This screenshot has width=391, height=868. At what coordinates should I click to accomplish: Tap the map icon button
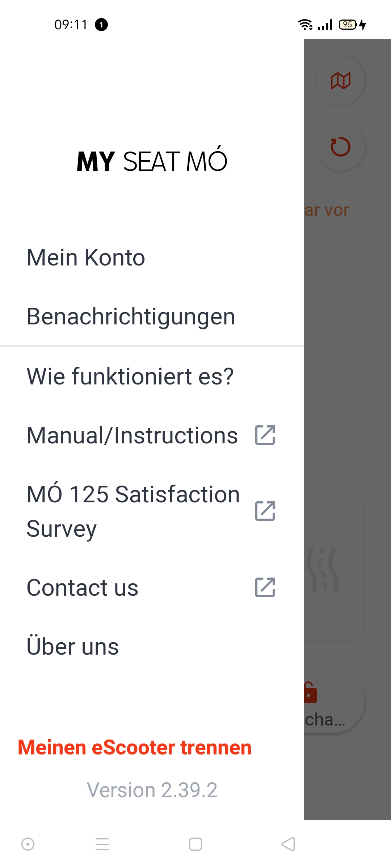340,81
